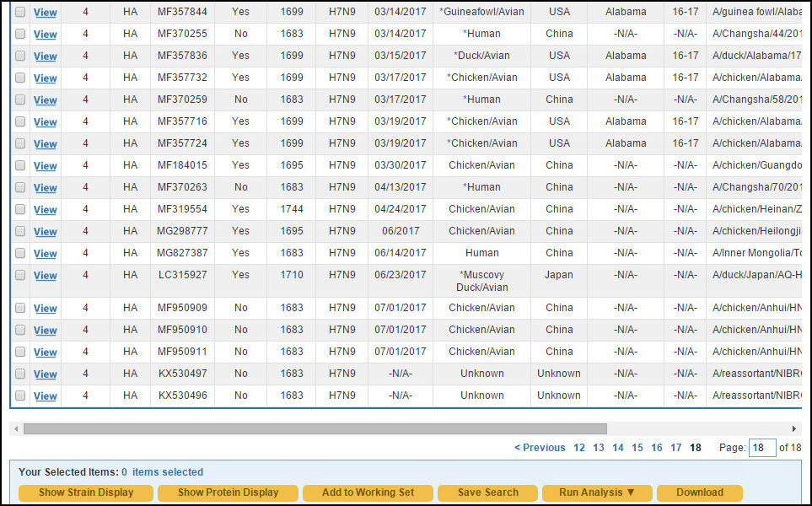Click the horizontal scrollbar left arrow
The image size is (812, 506).
[x=17, y=428]
